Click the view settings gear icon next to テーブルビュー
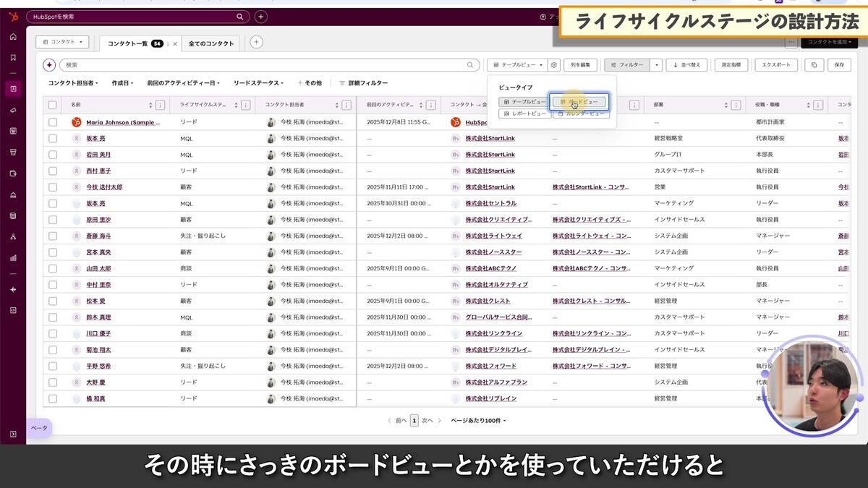 click(x=553, y=65)
